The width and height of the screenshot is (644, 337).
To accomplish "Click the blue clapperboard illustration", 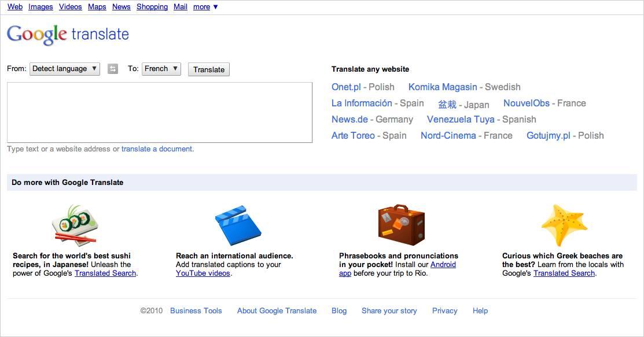I will click(x=238, y=225).
